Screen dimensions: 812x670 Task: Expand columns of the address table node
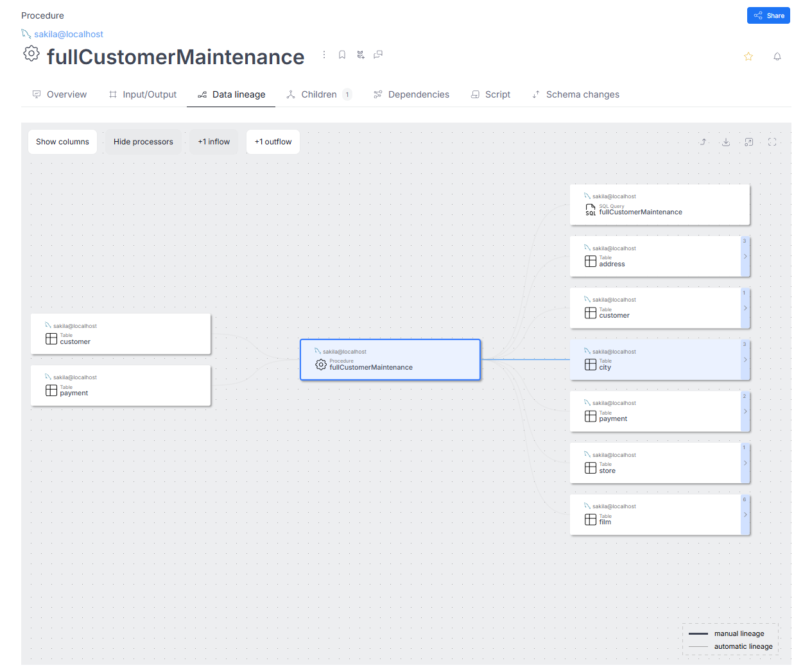pos(745,257)
